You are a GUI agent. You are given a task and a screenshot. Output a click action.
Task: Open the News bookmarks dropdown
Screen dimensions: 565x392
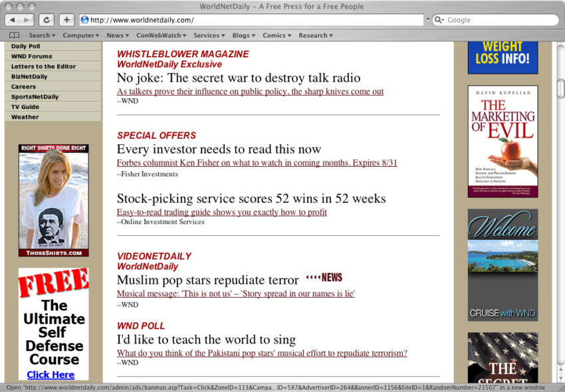[118, 35]
